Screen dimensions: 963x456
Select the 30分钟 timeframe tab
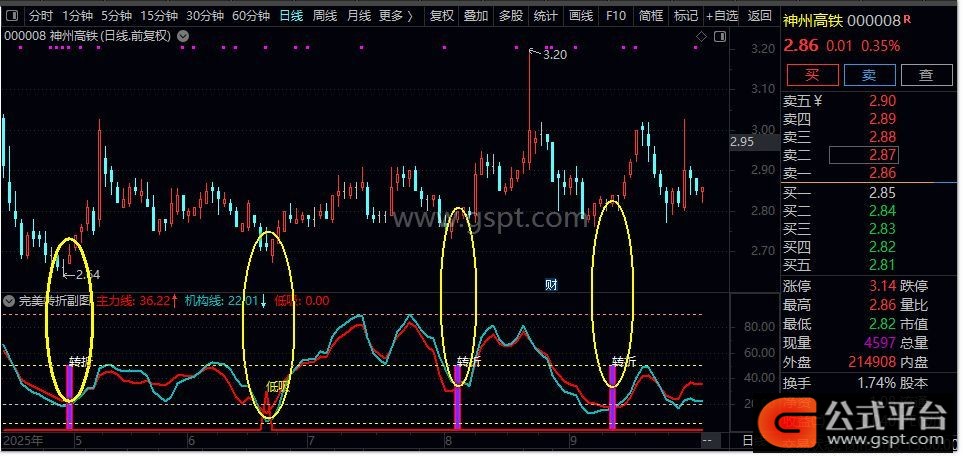[205, 16]
